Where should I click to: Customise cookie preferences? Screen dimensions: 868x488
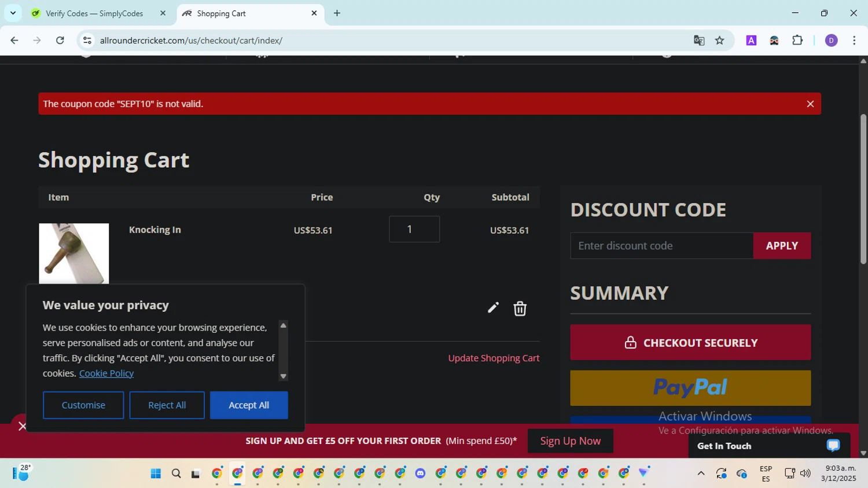(83, 405)
